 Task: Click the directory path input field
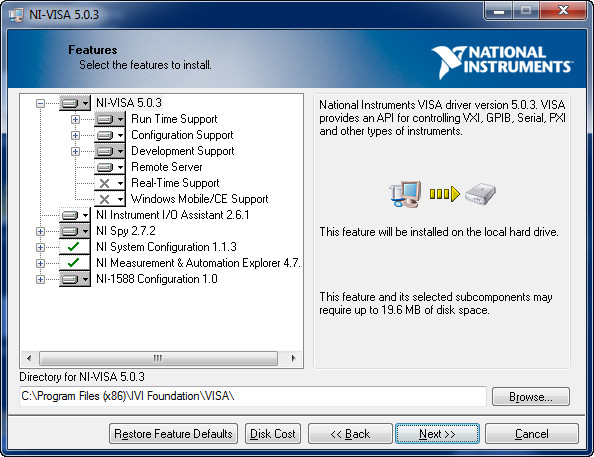tap(253, 396)
